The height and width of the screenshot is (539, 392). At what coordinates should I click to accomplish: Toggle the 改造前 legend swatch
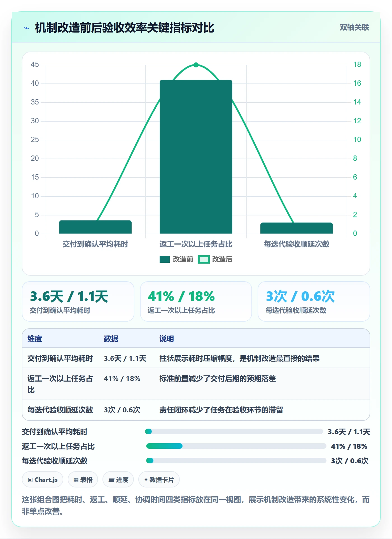[x=165, y=259]
